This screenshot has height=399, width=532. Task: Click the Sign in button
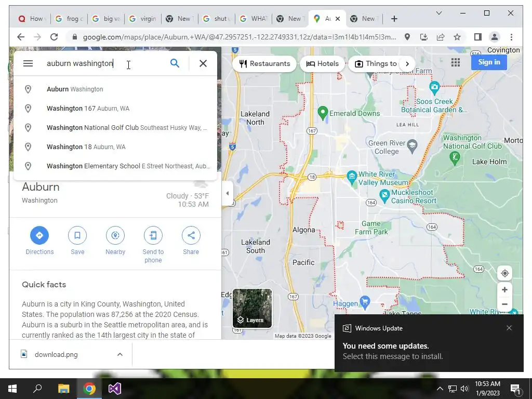489,62
